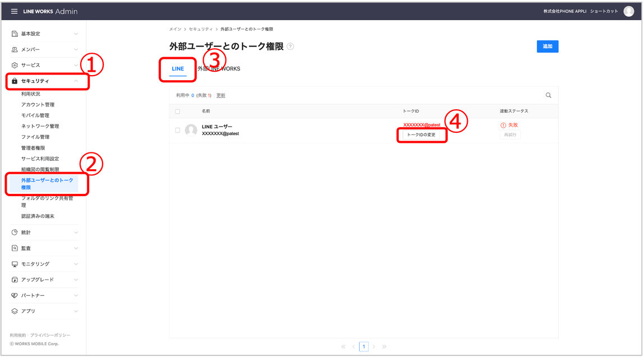The height and width of the screenshot is (357, 644).
Task: Expand the アプリ chevron
Action: [x=76, y=311]
